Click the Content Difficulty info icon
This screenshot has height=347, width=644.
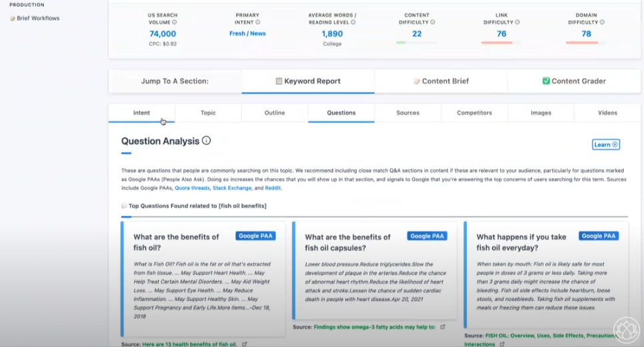click(433, 22)
